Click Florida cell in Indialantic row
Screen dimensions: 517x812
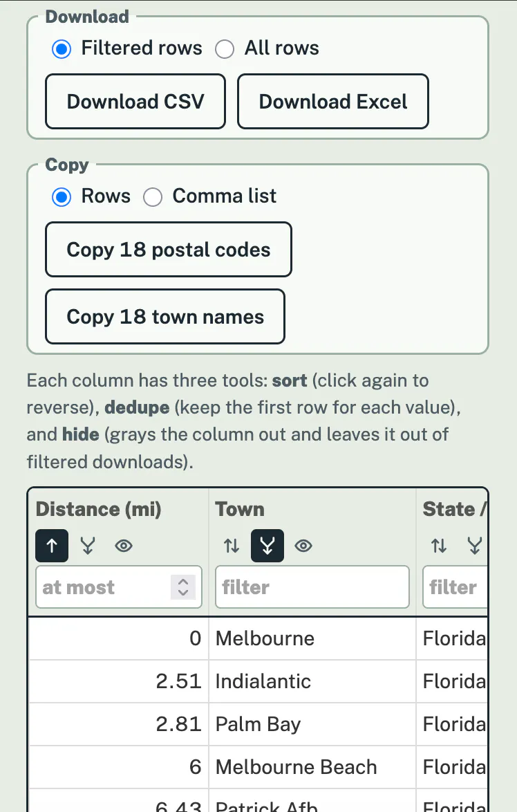[452, 681]
